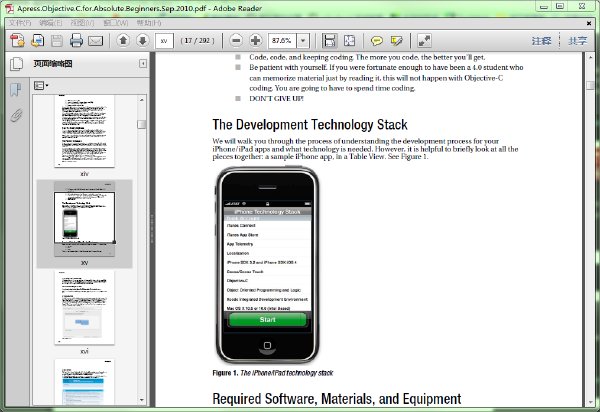This screenshot has height=412, width=600.
Task: Zoom in with the plus button
Action: click(255, 40)
